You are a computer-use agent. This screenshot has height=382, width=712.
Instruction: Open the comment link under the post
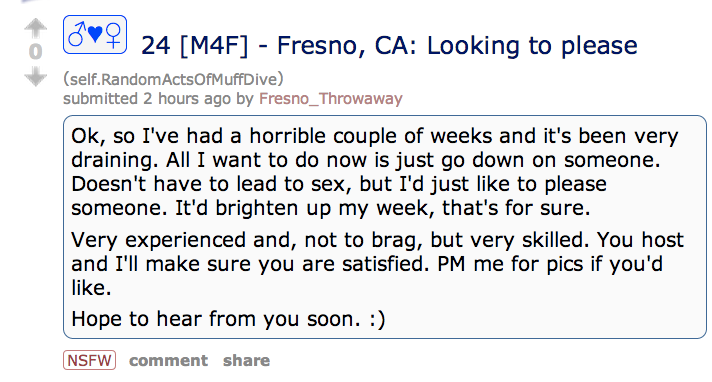click(168, 361)
